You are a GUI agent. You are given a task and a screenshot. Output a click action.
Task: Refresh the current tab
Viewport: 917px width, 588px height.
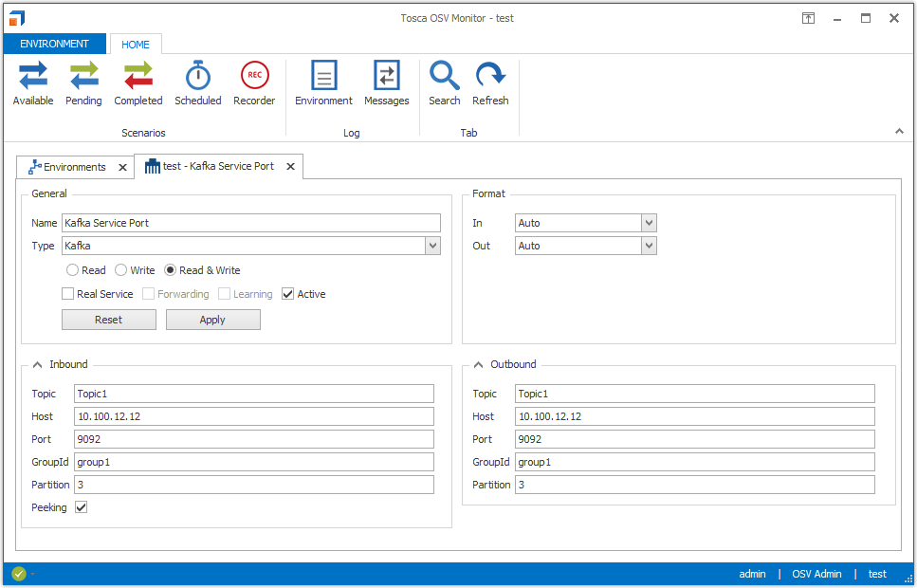coord(490,83)
